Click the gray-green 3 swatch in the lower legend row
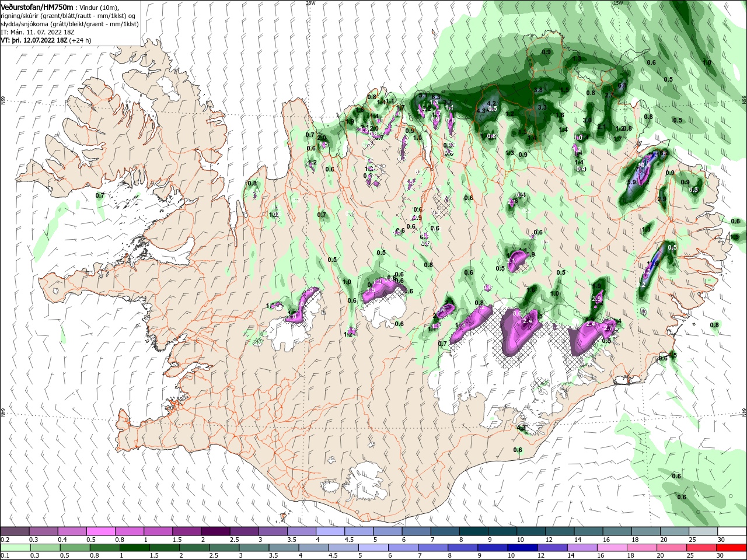The width and height of the screenshot is (747, 560). pos(253,548)
